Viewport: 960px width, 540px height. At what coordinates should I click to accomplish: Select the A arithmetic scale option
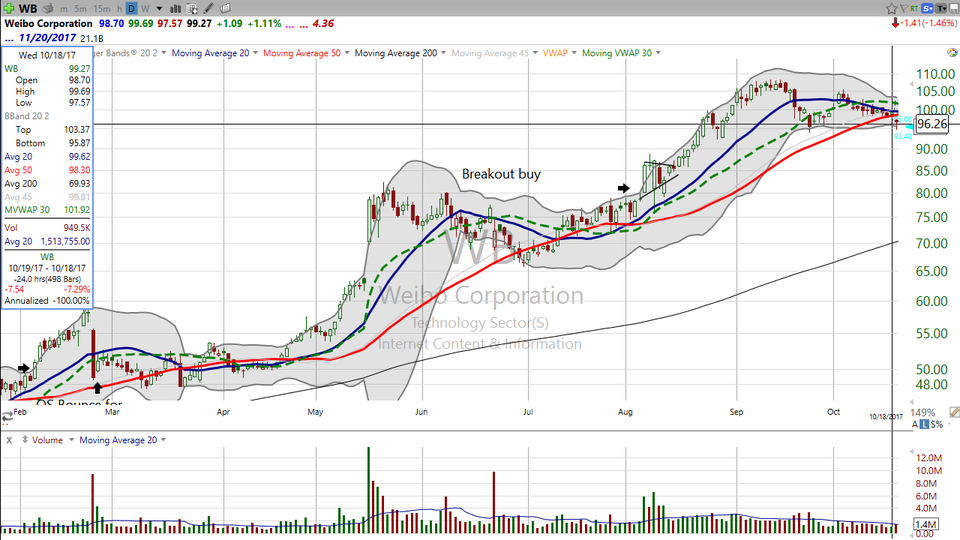click(915, 424)
